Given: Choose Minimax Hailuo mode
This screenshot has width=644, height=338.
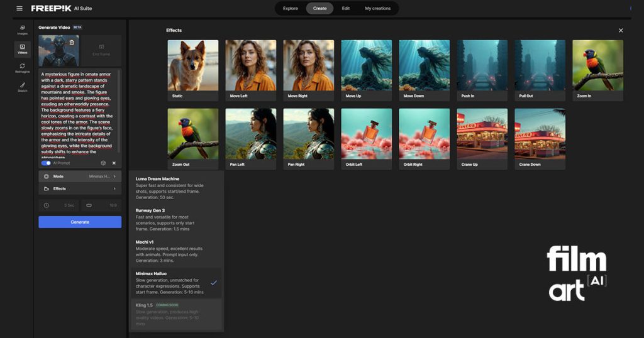Looking at the screenshot, I should 176,283.
